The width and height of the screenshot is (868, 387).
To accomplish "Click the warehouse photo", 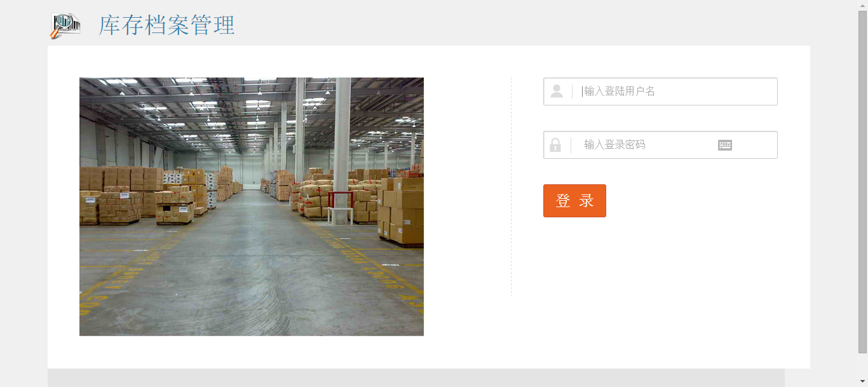I will coord(252,207).
